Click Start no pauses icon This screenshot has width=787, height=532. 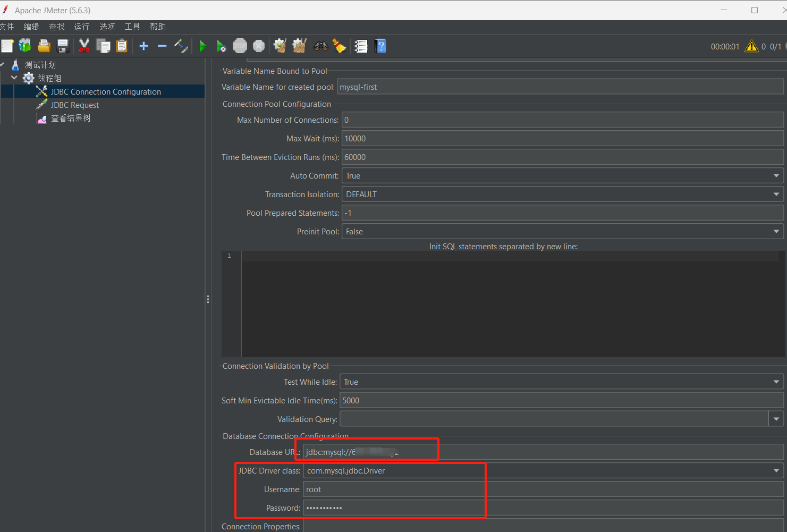click(221, 46)
